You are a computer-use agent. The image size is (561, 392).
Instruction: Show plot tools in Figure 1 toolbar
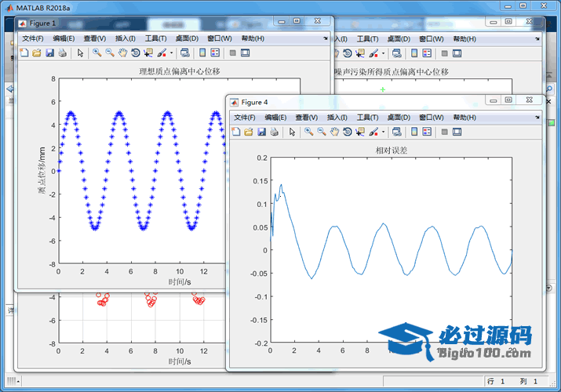[245, 53]
